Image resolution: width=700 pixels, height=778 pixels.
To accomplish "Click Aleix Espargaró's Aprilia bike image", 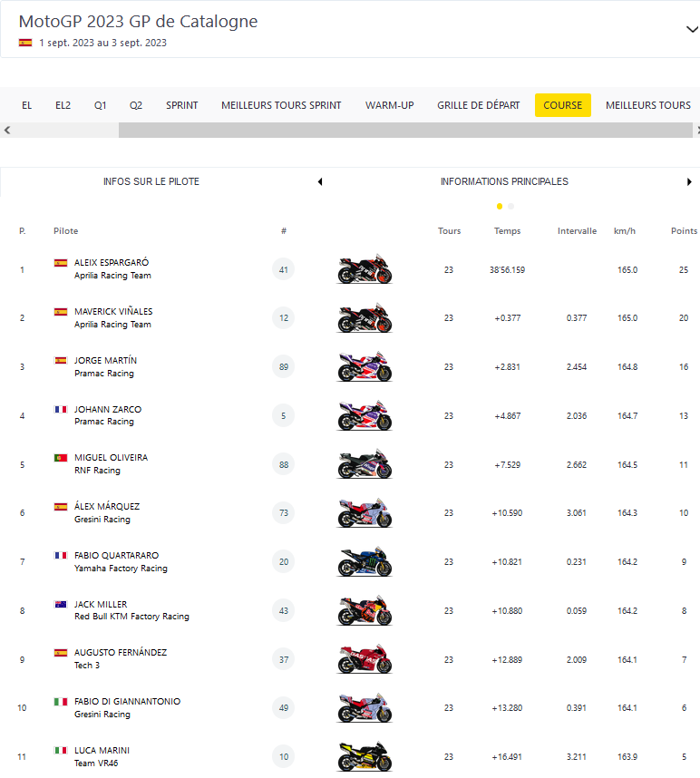I will [365, 269].
